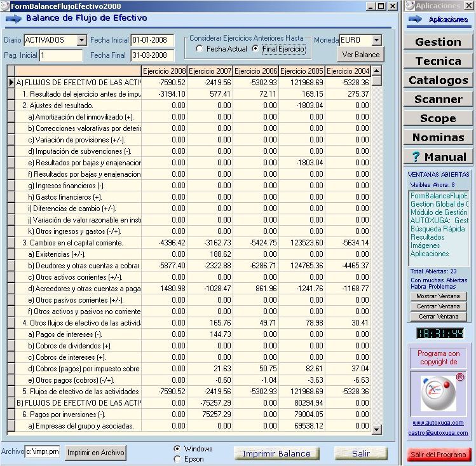Click the Autoxuga logo image
The width and height of the screenshot is (476, 466).
pyautogui.click(x=439, y=394)
